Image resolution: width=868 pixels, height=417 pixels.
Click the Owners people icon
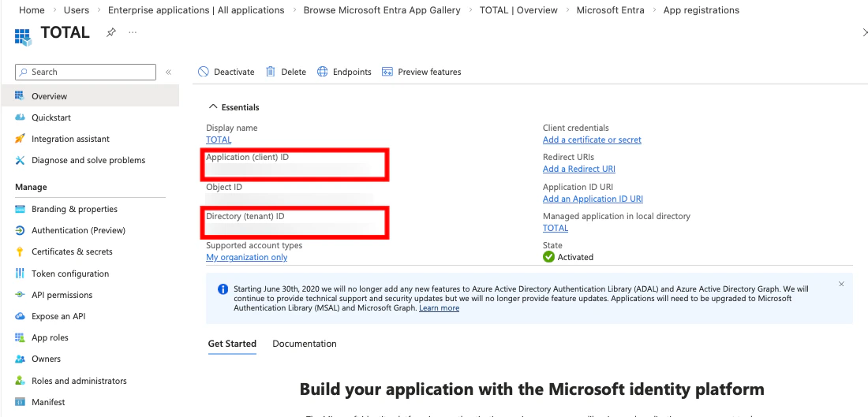[20, 359]
